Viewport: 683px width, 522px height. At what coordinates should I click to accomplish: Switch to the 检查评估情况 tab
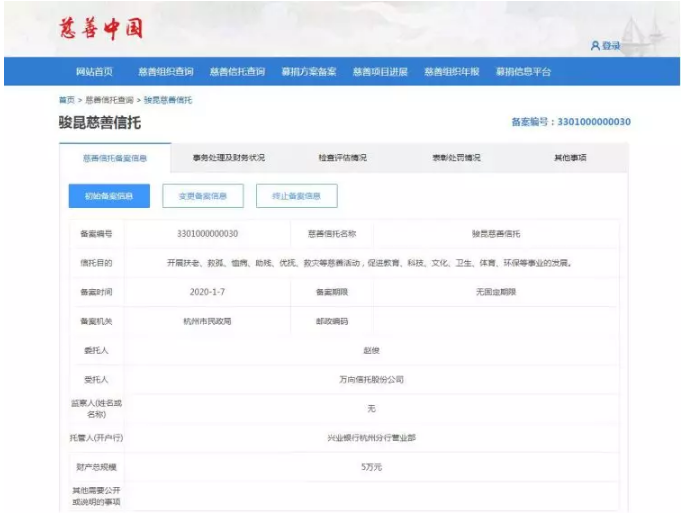coord(342,158)
